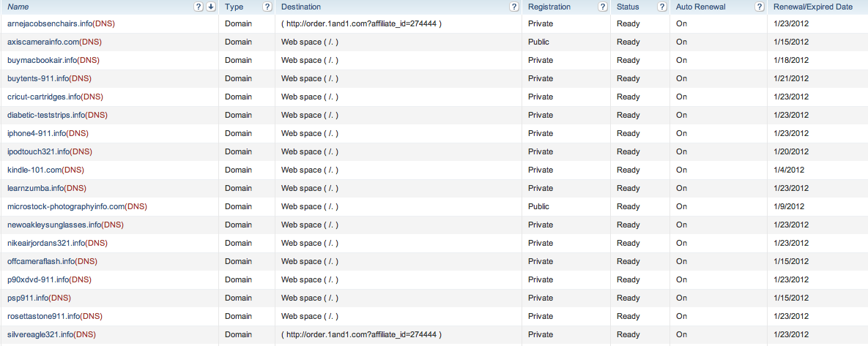Open offcameraflash.info domain link
The width and height of the screenshot is (868, 346).
pyautogui.click(x=41, y=261)
